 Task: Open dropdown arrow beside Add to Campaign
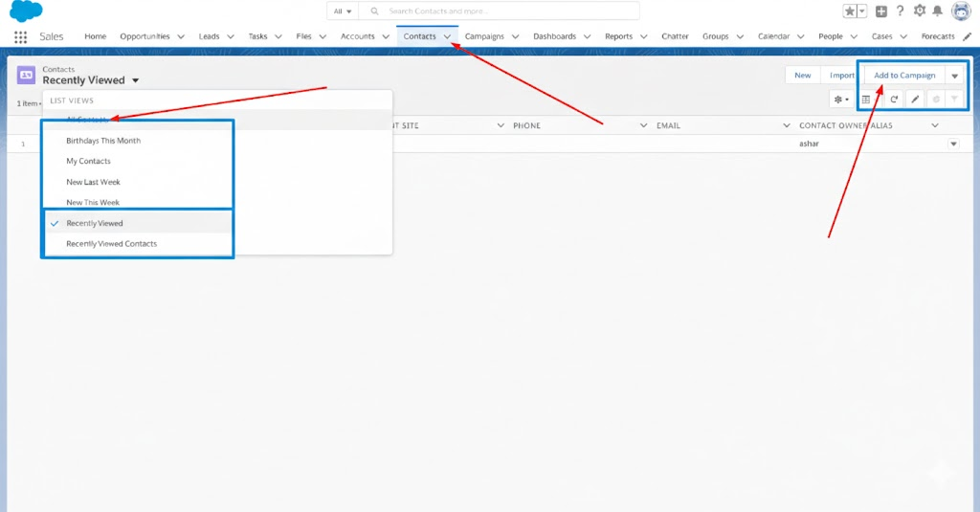click(x=955, y=76)
